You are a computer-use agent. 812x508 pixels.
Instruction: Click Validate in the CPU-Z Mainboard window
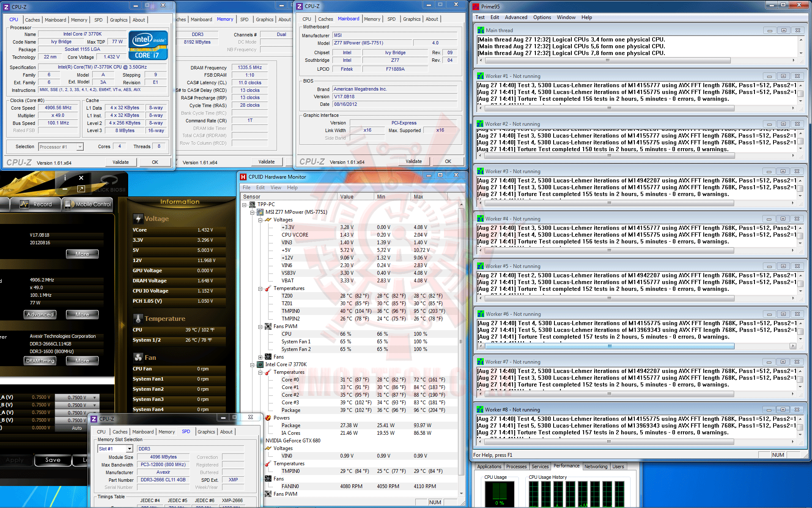[x=413, y=161]
